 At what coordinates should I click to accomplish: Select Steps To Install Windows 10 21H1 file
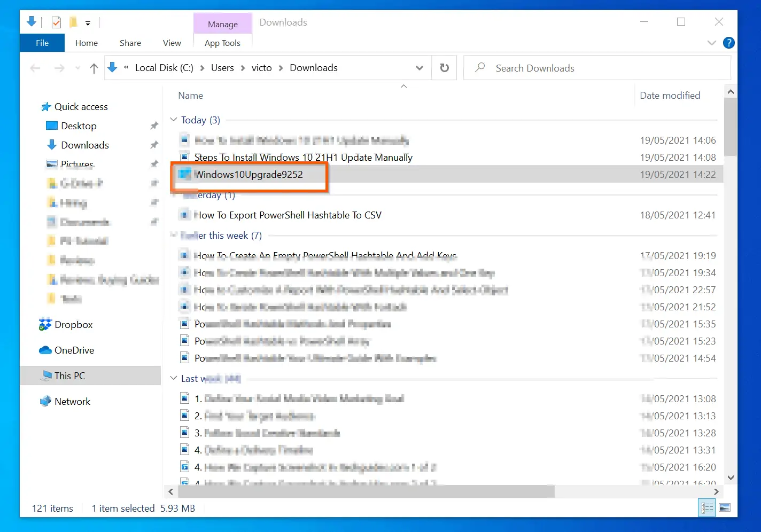click(304, 157)
